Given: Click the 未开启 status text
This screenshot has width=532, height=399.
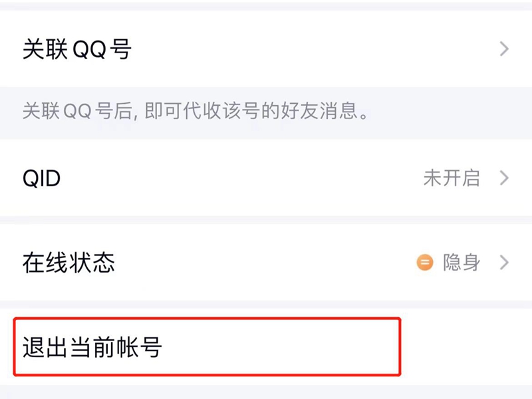Looking at the screenshot, I should point(452,178).
